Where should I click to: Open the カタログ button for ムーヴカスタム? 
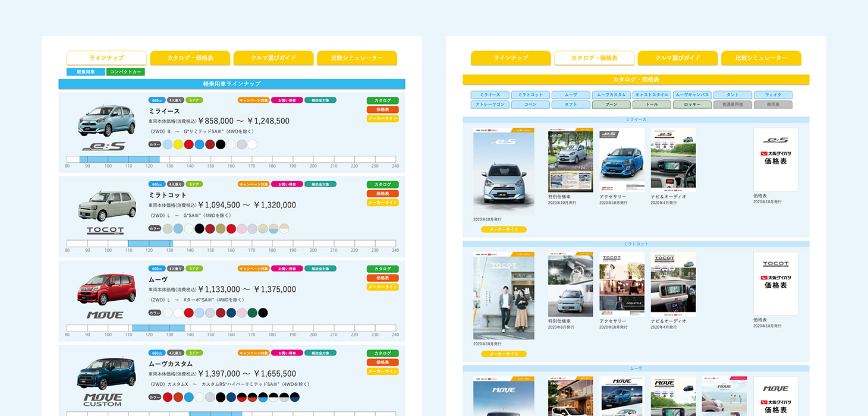[x=382, y=354]
